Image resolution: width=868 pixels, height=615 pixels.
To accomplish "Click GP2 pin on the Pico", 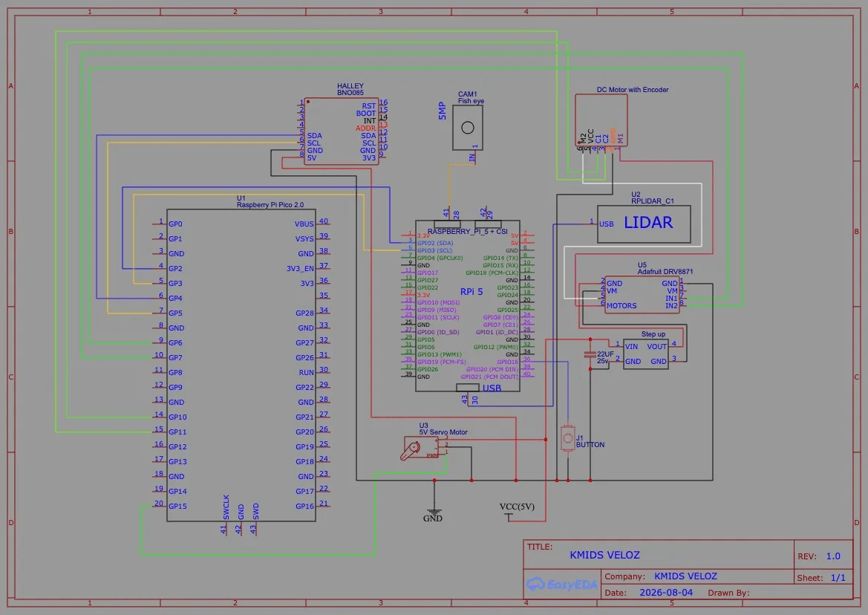I will pyautogui.click(x=175, y=268).
